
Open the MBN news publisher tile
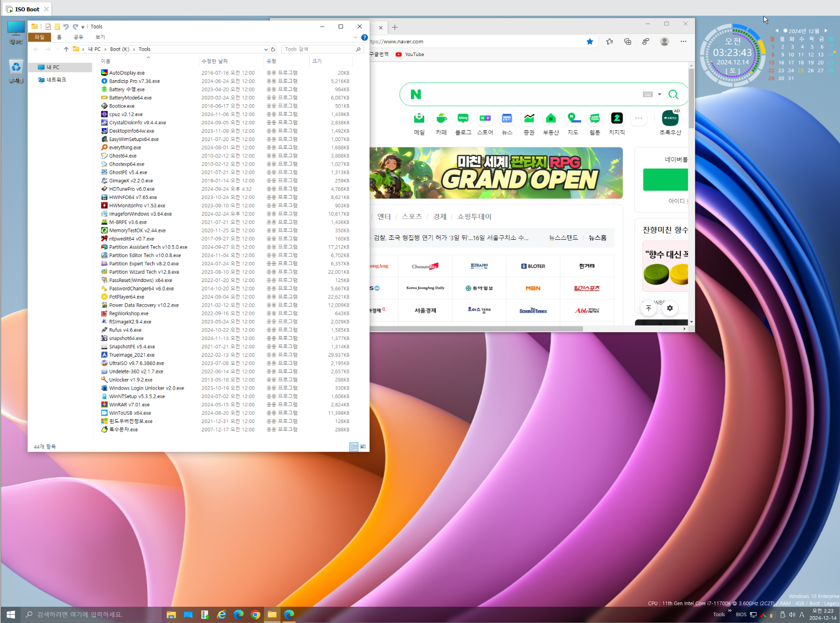[x=533, y=288]
